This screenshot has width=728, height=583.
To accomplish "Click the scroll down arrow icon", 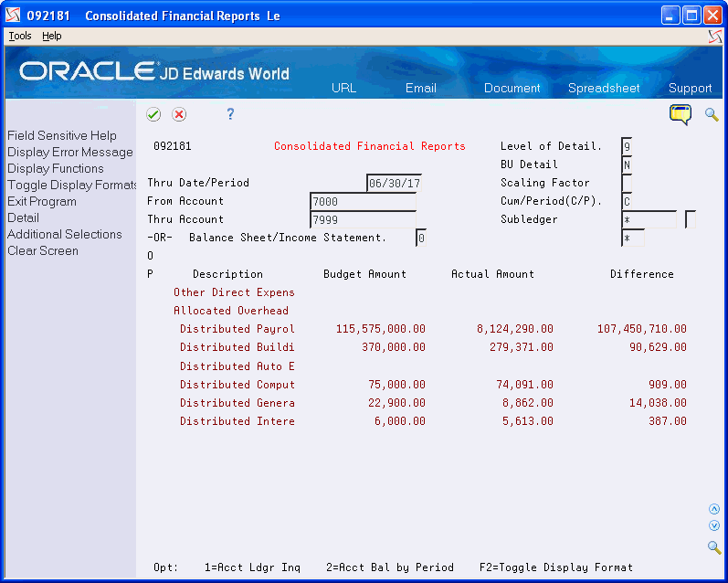I will click(714, 525).
